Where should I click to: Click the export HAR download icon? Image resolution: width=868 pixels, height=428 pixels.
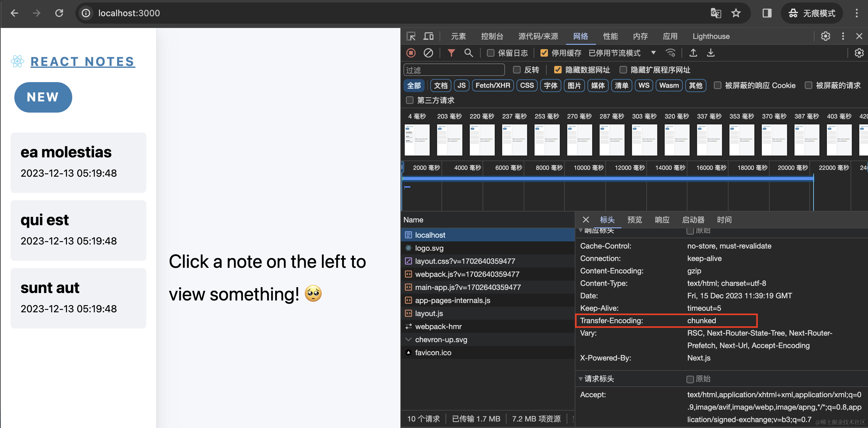710,53
